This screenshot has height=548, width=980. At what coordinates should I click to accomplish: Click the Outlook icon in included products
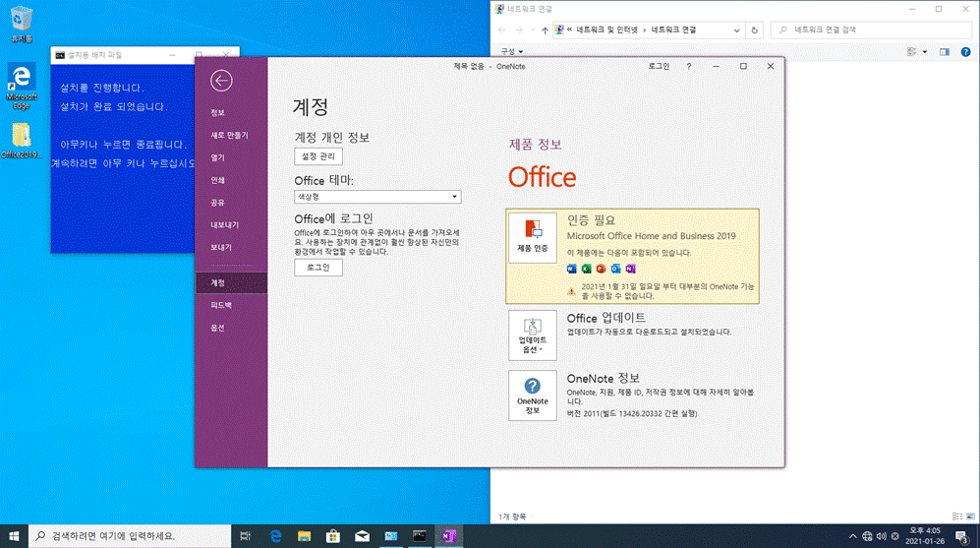(615, 269)
